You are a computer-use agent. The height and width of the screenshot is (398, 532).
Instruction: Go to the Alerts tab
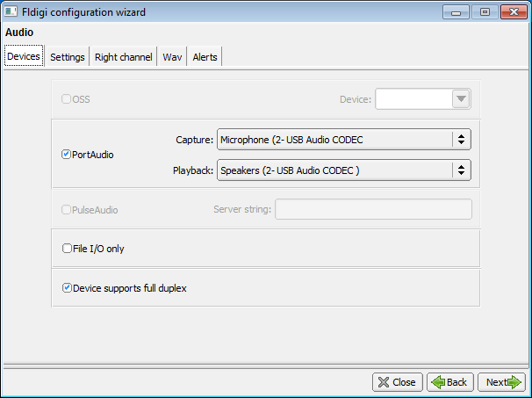(205, 57)
